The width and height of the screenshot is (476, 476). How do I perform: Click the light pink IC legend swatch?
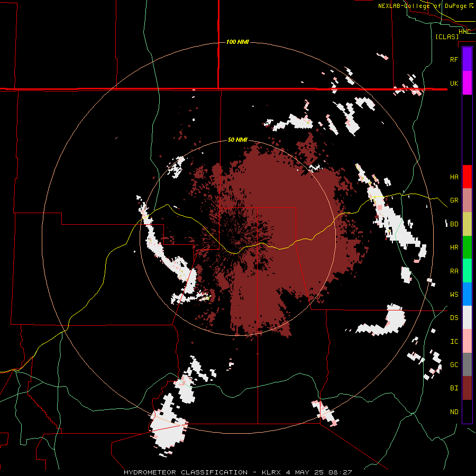(467, 341)
